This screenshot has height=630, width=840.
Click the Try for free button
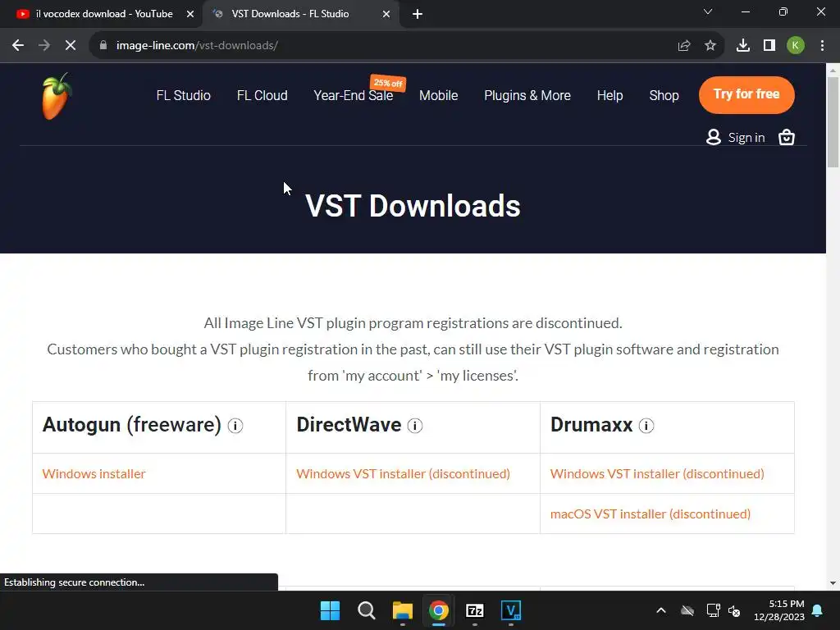point(746,95)
